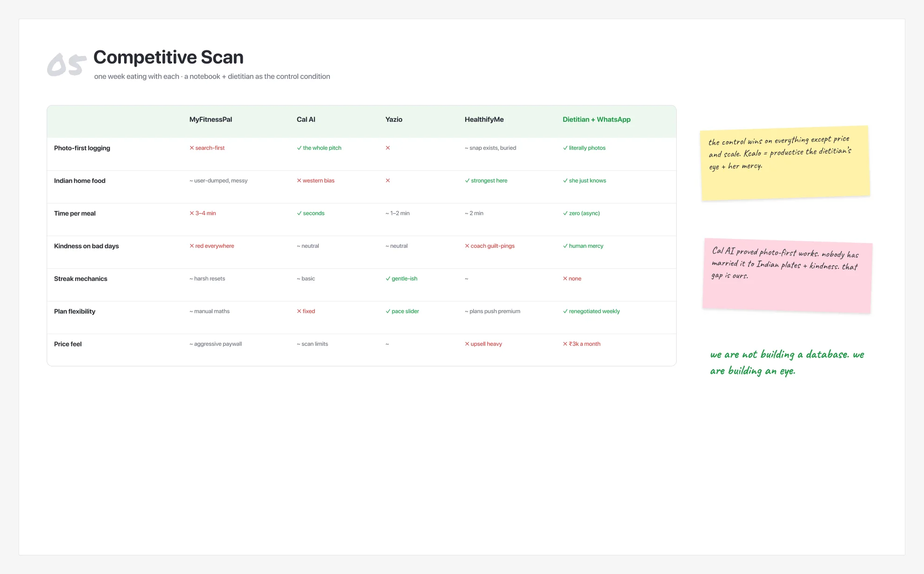This screenshot has height=574, width=924.
Task: Select the 'Streak mechanics' row label
Action: pyautogui.click(x=81, y=279)
